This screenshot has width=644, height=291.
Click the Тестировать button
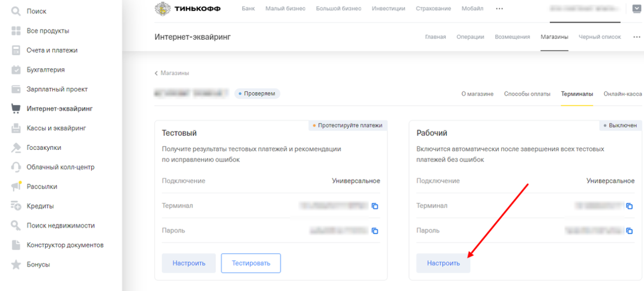click(251, 263)
